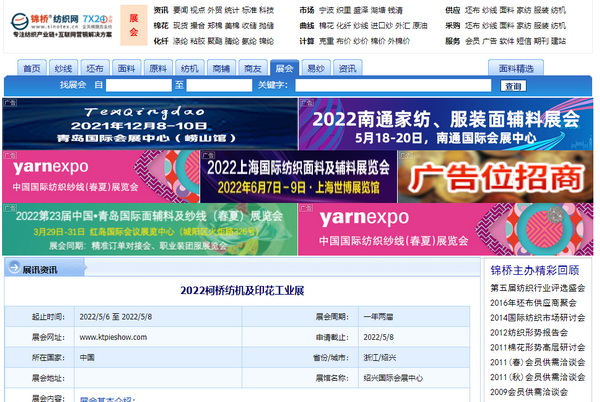Open the 2022南通家纺服装面辅料展会 banner
The height and width of the screenshot is (402, 600).
coord(444,124)
